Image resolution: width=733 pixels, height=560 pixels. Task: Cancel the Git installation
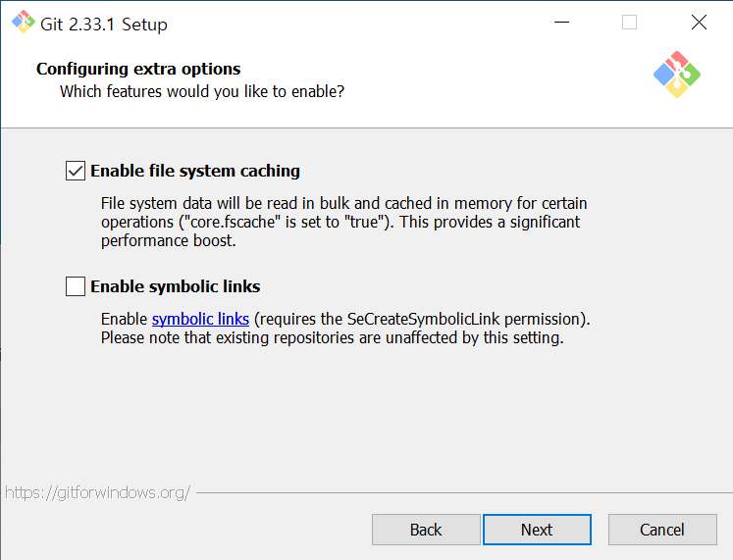[x=662, y=530]
